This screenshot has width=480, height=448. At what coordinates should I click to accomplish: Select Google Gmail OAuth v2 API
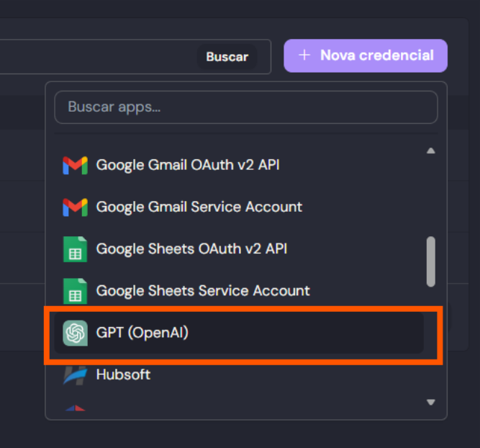(x=239, y=165)
